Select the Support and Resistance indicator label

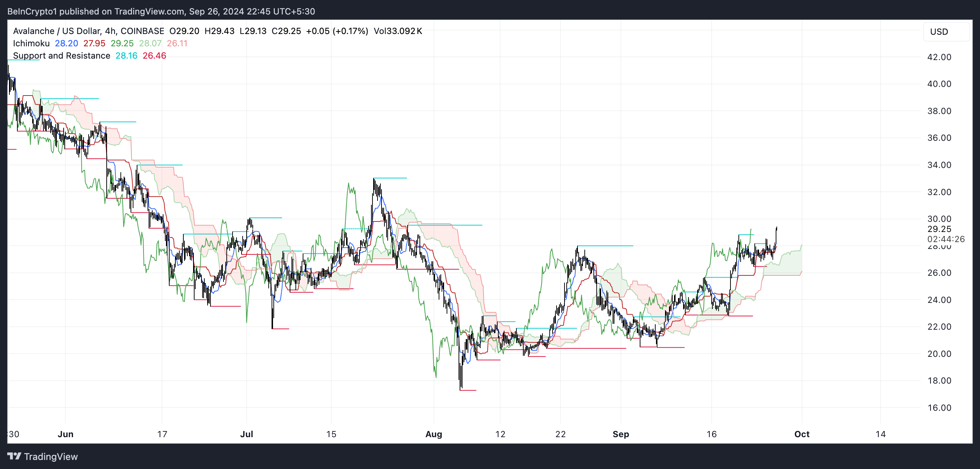(61, 56)
